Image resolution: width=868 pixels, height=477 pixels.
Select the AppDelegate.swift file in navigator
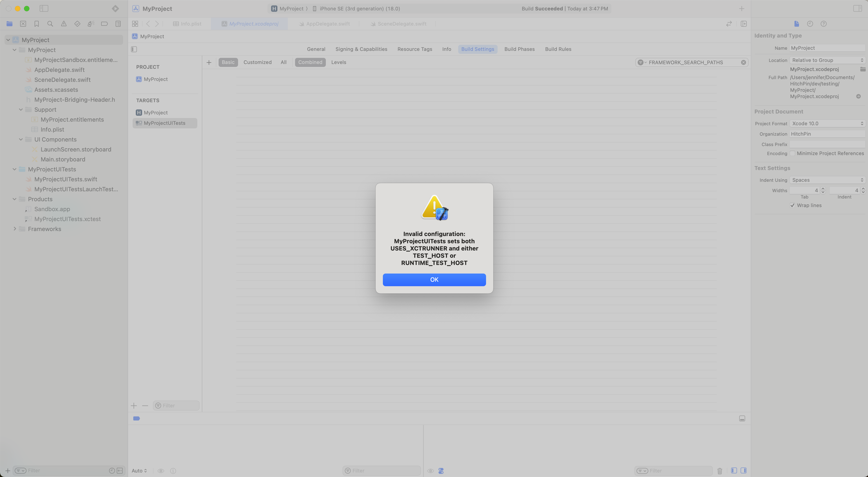coord(59,70)
